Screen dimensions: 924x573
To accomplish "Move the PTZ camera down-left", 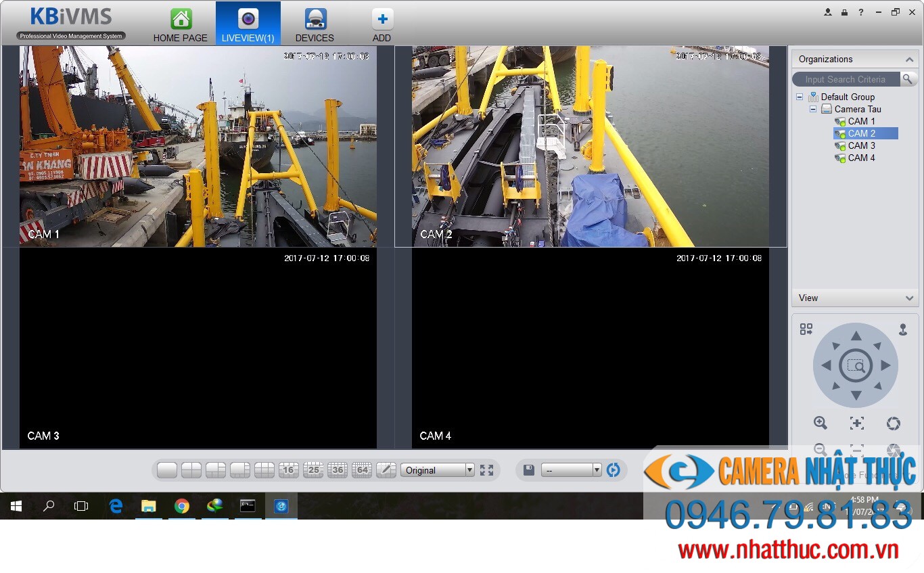I will pyautogui.click(x=835, y=386).
